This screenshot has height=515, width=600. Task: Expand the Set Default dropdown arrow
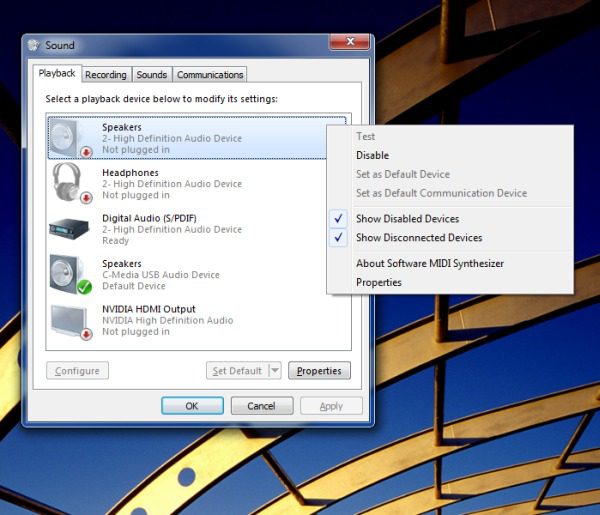pos(275,371)
